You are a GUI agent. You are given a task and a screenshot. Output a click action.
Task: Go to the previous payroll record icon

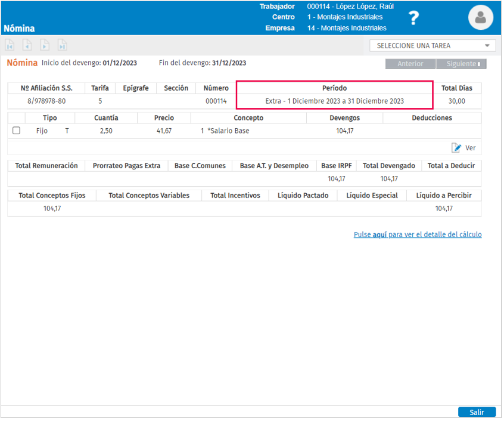[27, 45]
